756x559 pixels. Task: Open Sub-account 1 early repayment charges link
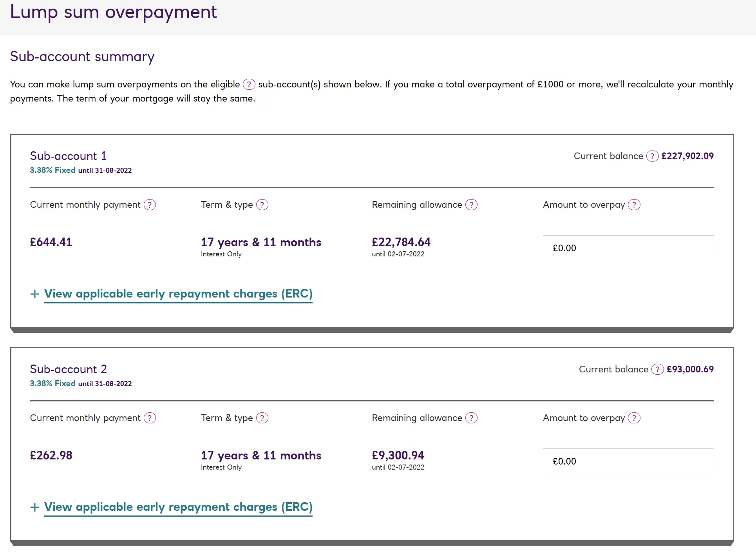coord(178,294)
